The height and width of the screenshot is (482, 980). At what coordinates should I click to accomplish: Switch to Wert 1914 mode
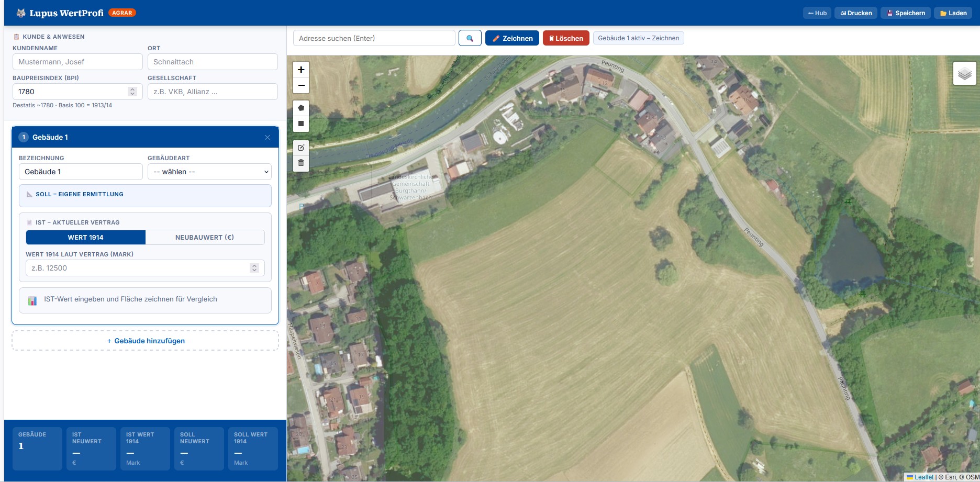click(x=86, y=238)
